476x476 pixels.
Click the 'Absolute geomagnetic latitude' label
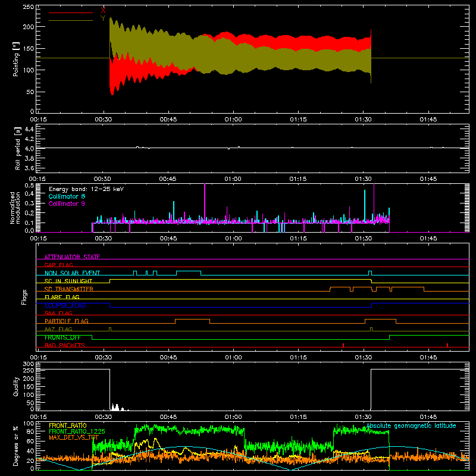tap(411, 425)
